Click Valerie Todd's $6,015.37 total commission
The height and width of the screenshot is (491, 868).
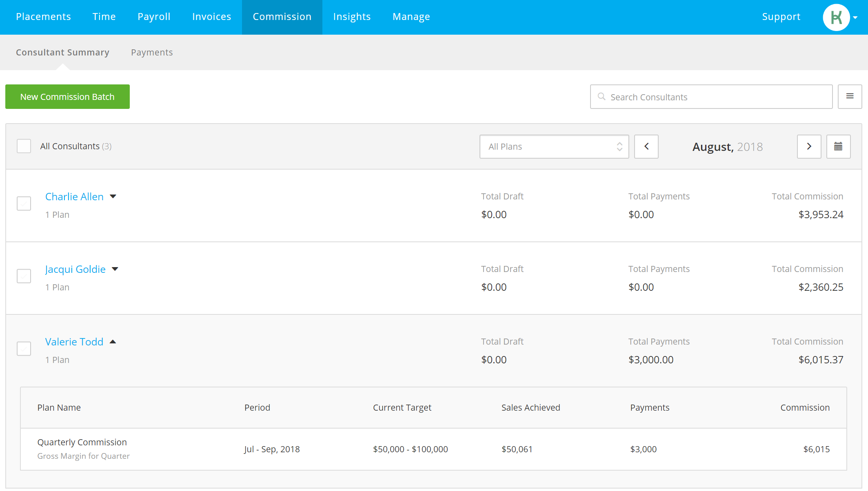(821, 360)
